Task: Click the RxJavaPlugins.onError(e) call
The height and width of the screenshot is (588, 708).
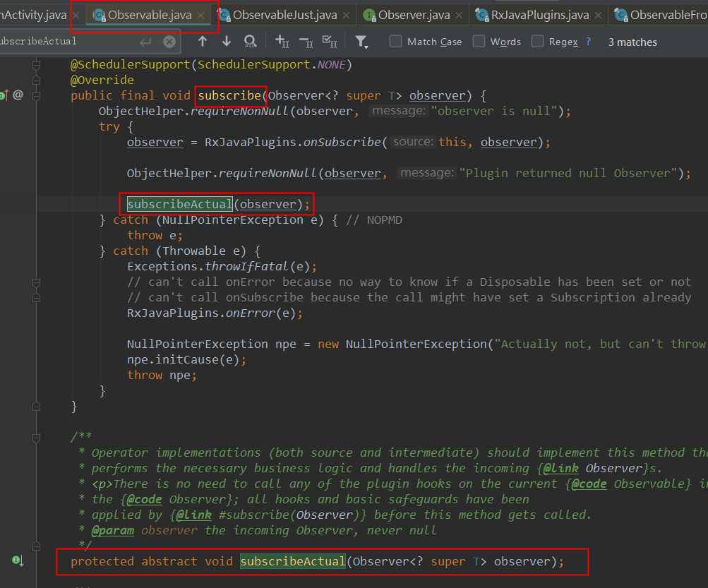Action: 214,313
